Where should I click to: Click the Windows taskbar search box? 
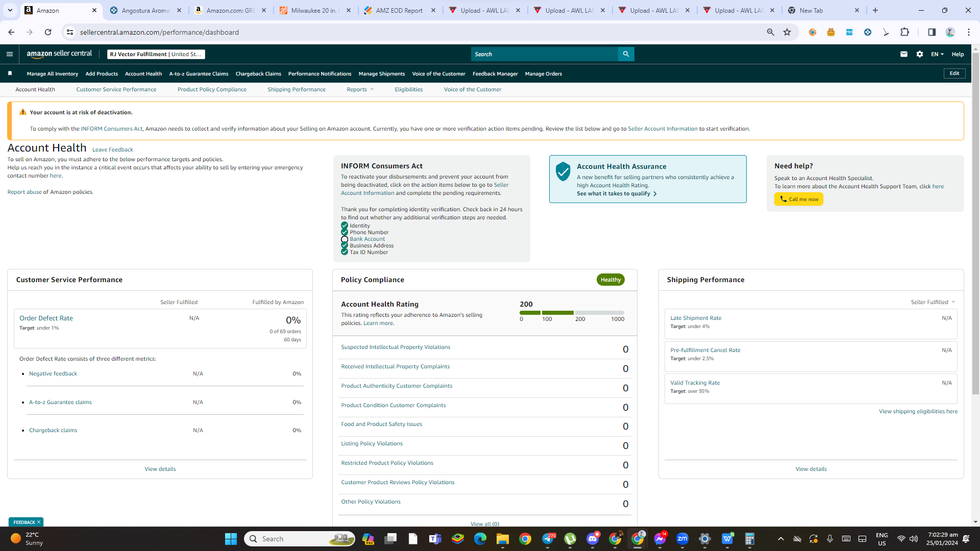tap(300, 539)
